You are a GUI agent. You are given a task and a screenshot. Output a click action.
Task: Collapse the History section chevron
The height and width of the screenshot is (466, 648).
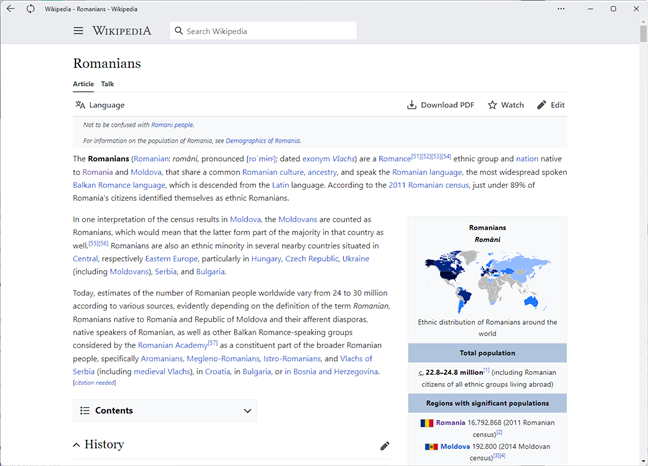click(x=76, y=445)
